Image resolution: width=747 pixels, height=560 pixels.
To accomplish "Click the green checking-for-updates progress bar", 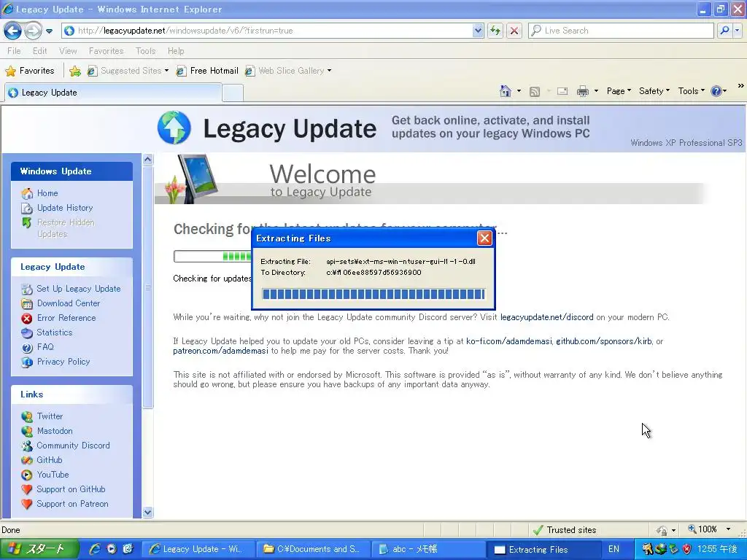I will [212, 256].
